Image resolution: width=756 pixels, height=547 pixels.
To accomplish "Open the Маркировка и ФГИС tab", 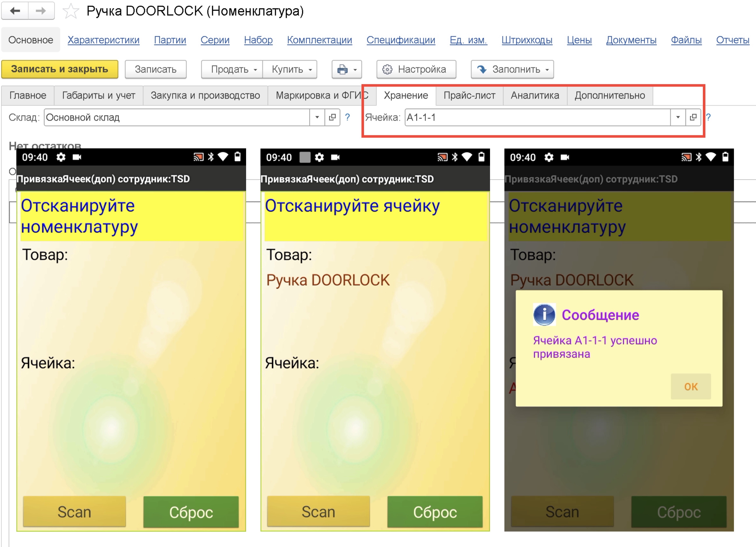I will tap(322, 96).
